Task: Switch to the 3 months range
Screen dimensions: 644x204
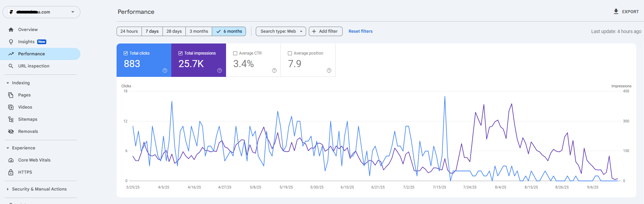Action: (x=199, y=31)
